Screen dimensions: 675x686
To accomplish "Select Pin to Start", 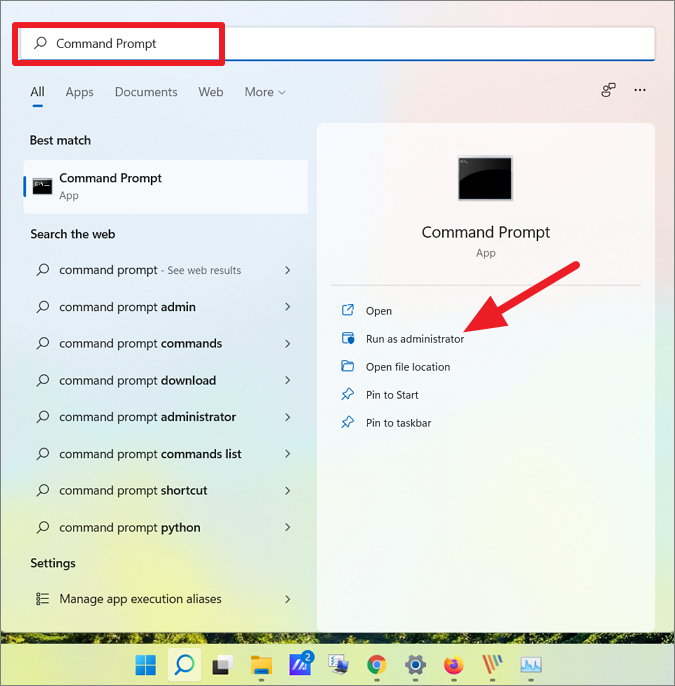I will [392, 395].
